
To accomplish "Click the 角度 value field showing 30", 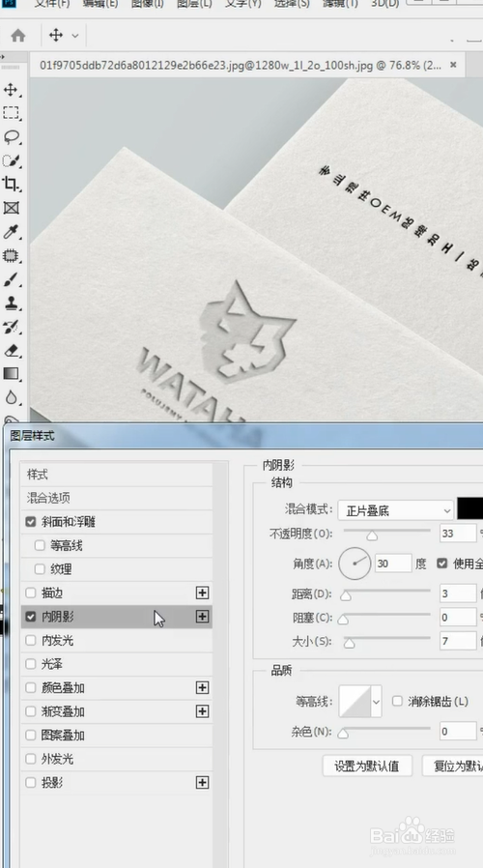I will click(x=393, y=564).
